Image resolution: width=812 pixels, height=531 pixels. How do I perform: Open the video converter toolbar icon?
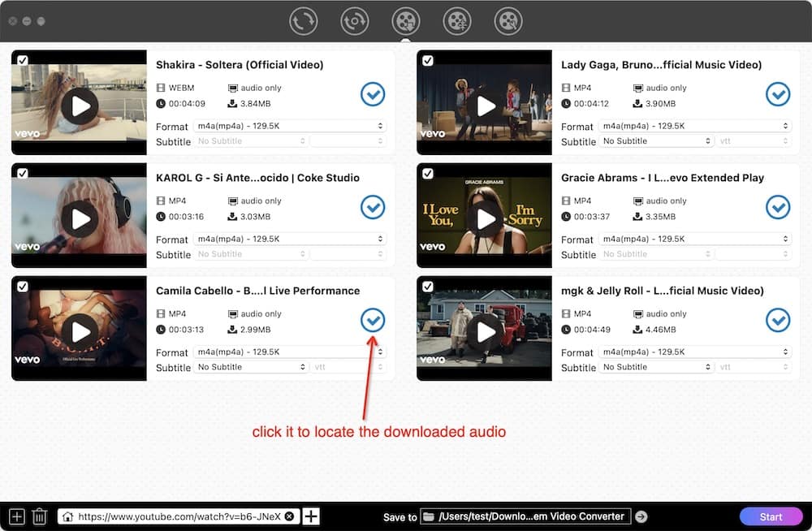(304, 21)
